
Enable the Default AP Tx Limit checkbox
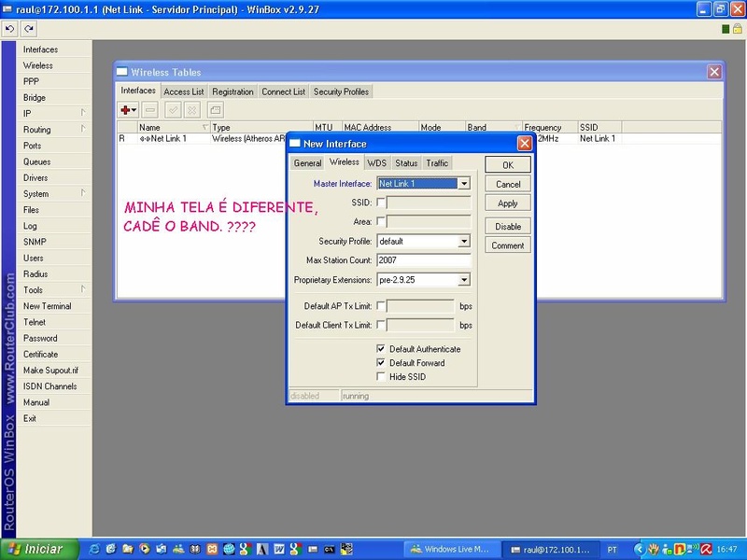(x=381, y=306)
